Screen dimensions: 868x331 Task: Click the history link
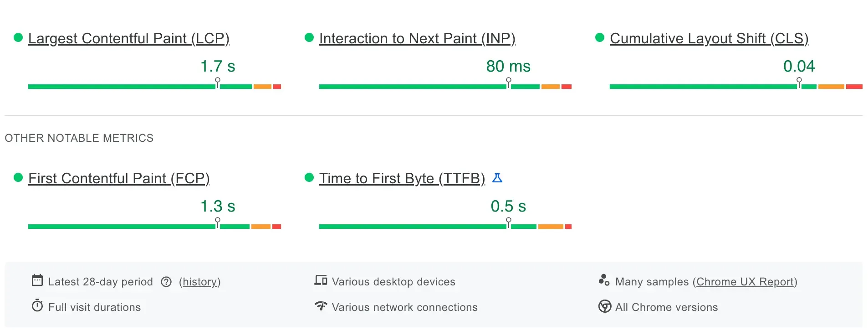click(199, 282)
